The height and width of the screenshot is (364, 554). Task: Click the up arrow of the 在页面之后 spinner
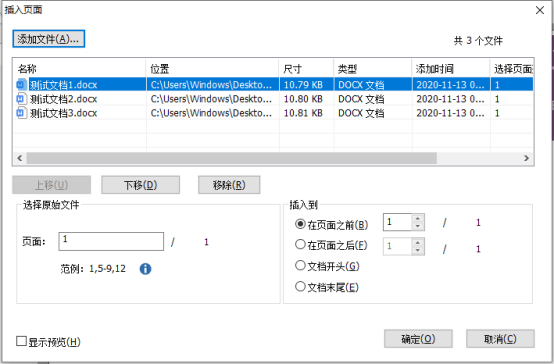(418, 242)
